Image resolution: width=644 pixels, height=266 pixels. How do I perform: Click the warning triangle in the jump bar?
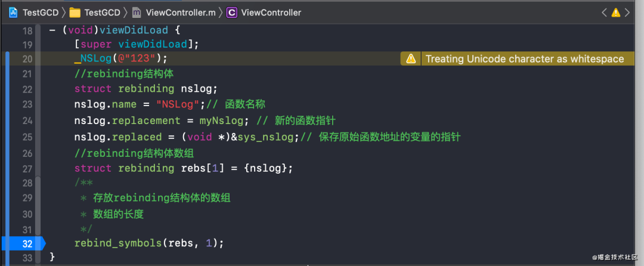coord(616,12)
